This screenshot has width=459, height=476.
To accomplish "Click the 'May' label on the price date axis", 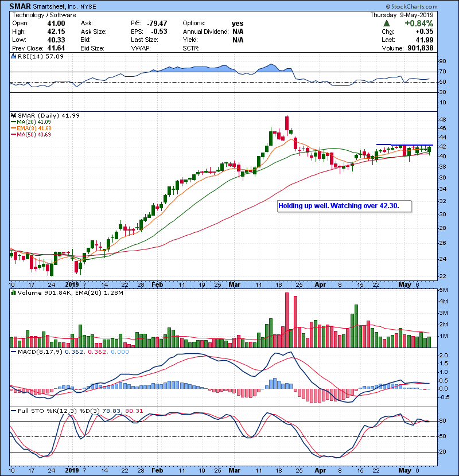I will coord(404,284).
